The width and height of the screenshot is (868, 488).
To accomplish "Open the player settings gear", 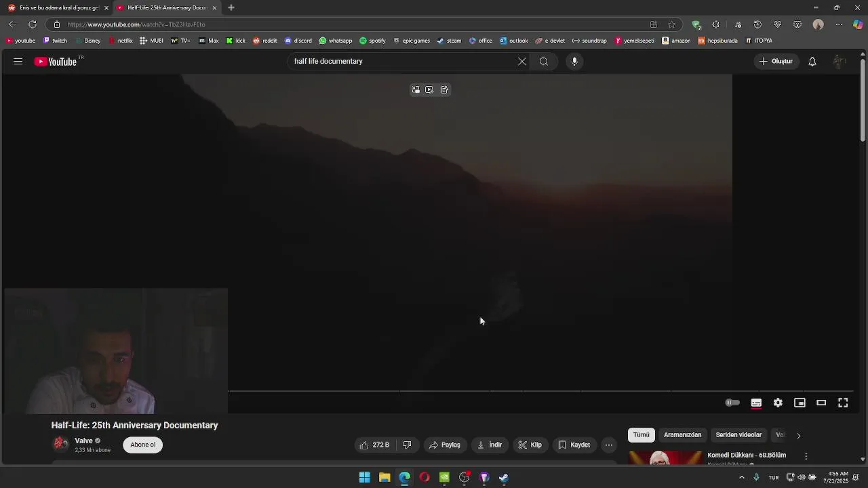I will coord(778,403).
